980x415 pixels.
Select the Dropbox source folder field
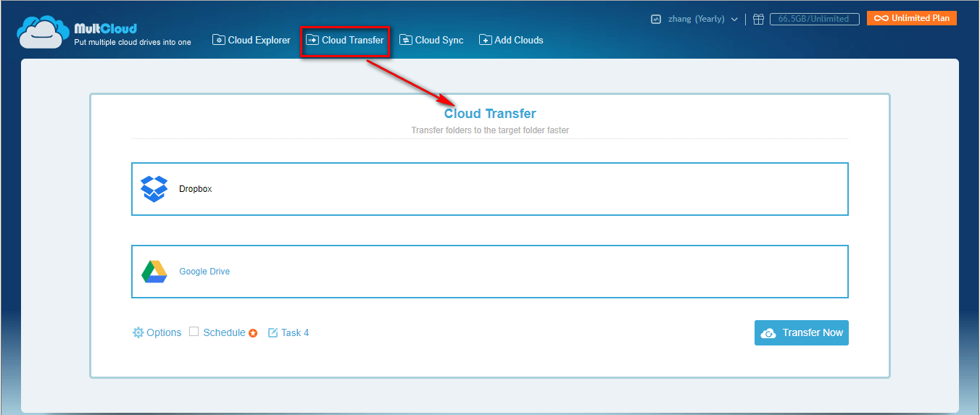(489, 189)
